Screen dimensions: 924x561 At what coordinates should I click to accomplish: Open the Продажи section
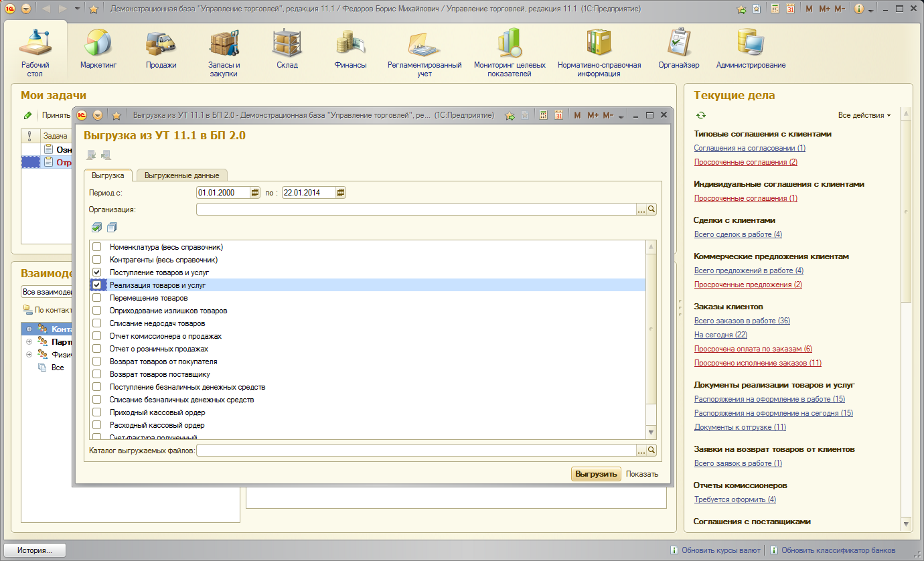tap(161, 50)
